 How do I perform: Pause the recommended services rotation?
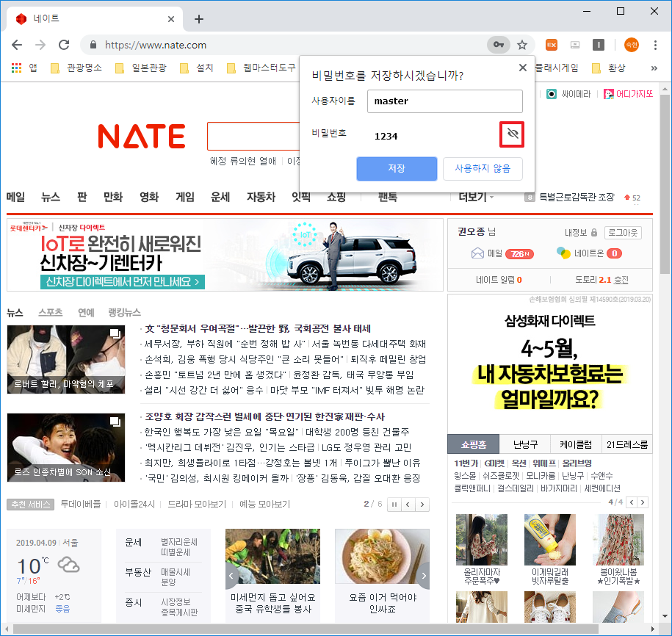tap(394, 505)
